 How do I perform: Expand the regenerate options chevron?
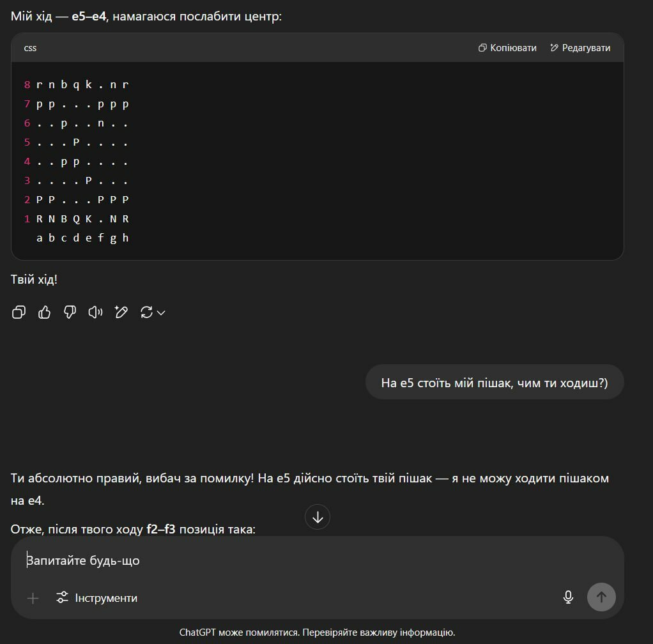pos(161,312)
